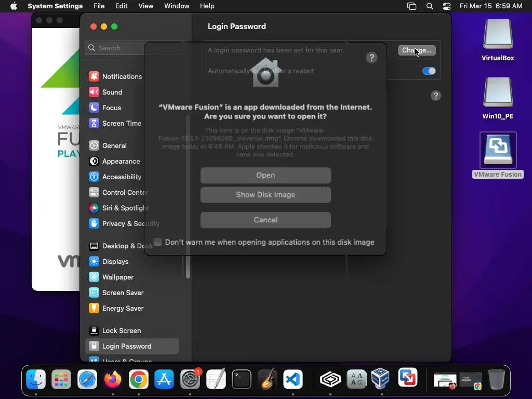Click the date and time in menu bar
Screen dimensions: 532x399
click(490, 6)
